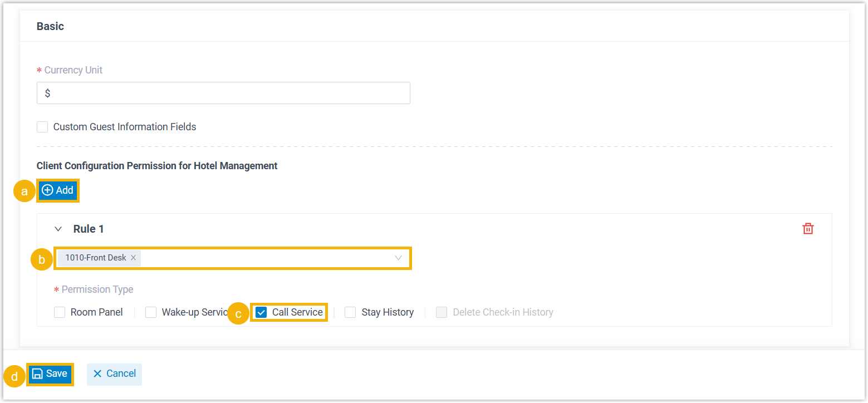The height and width of the screenshot is (403, 868).
Task: Enable Custom Guest Information Fields checkbox
Action: coord(42,127)
